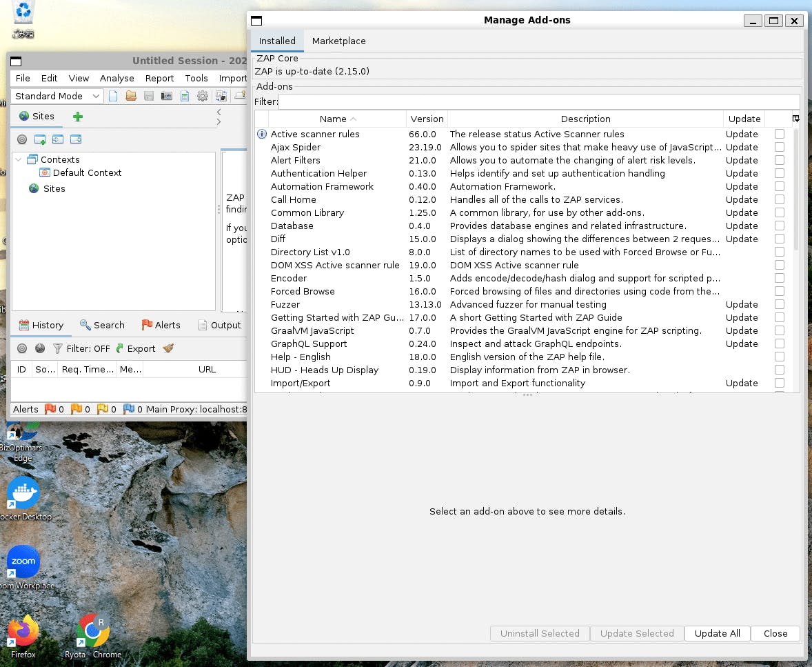Click into the add-ons Filter field
This screenshot has height=667, width=812.
point(538,102)
